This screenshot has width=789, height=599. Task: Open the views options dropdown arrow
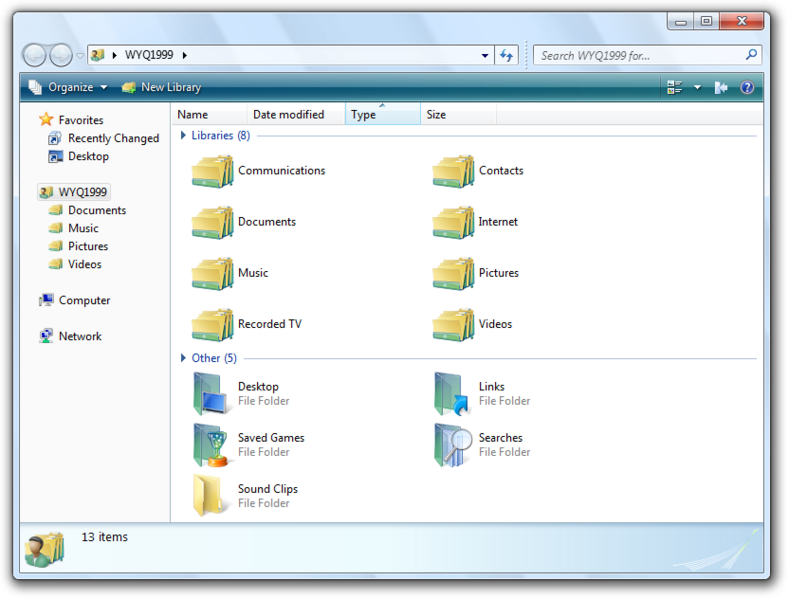[698, 88]
